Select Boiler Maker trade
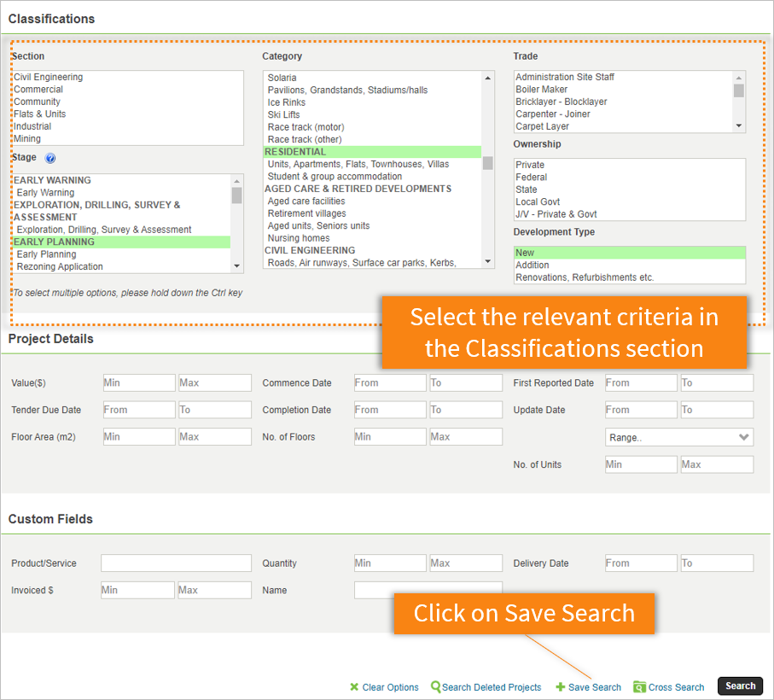The height and width of the screenshot is (700, 774). (x=624, y=90)
